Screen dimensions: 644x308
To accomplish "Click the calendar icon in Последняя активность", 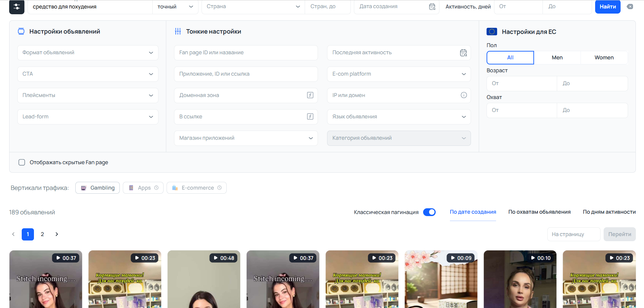I will point(463,53).
